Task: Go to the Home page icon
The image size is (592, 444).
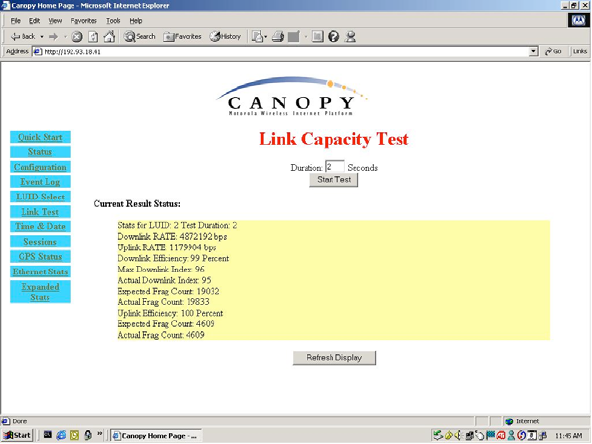Action: 109,37
